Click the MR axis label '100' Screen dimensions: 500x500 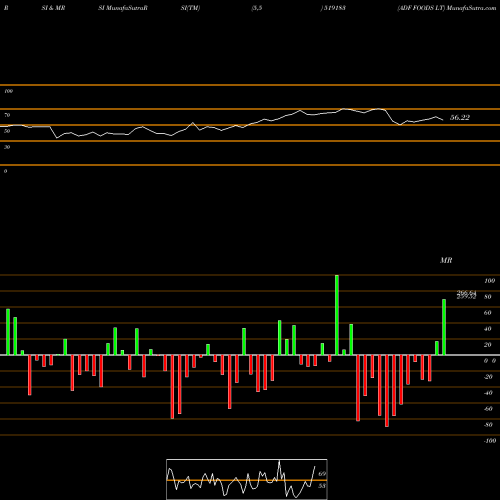click(489, 281)
